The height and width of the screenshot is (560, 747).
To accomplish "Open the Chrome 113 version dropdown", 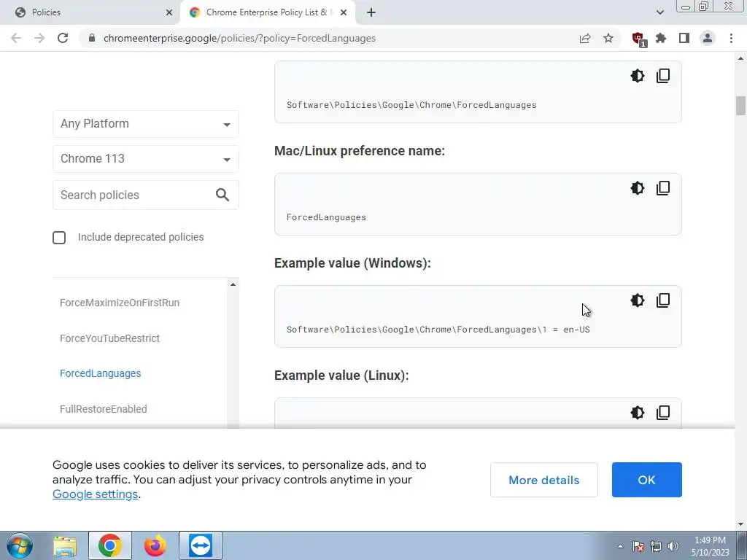I will [146, 158].
